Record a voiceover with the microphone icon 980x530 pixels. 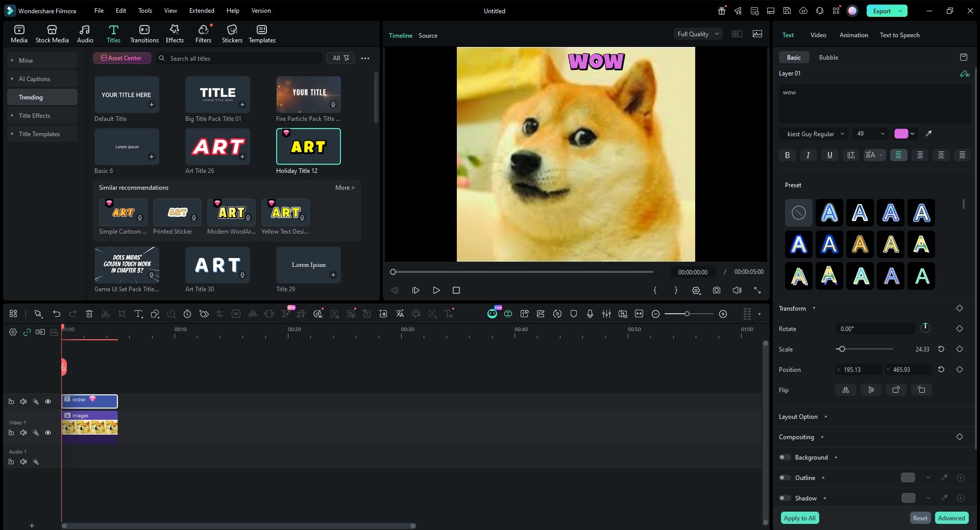tap(590, 314)
